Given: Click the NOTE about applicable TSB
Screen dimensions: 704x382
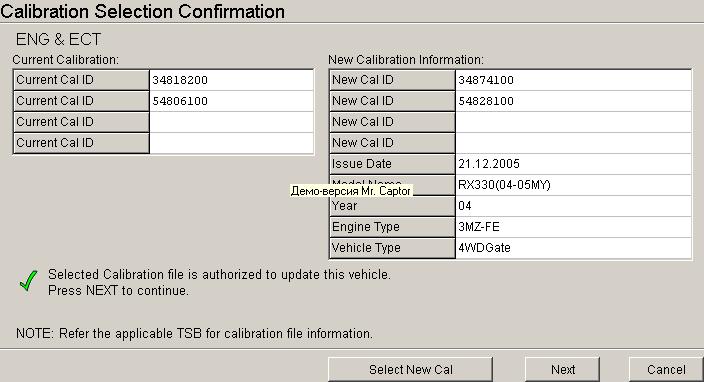Looking at the screenshot, I should pyautogui.click(x=194, y=334).
